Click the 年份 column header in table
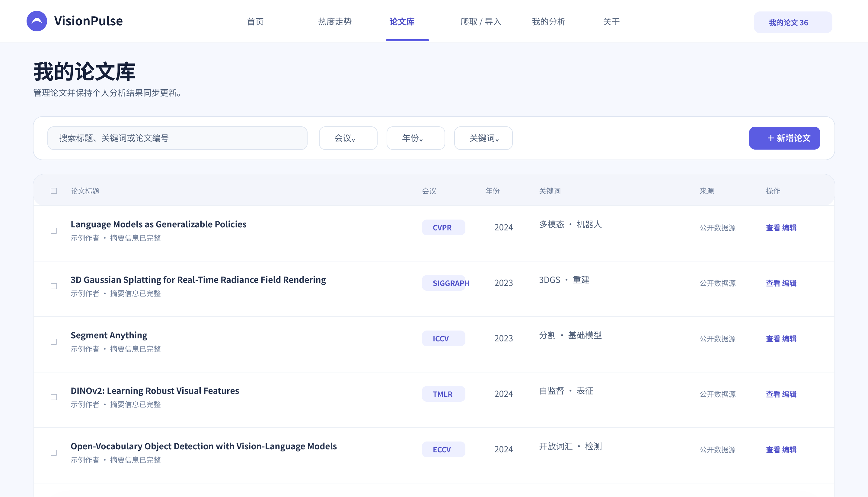The image size is (868, 497). [x=492, y=191]
